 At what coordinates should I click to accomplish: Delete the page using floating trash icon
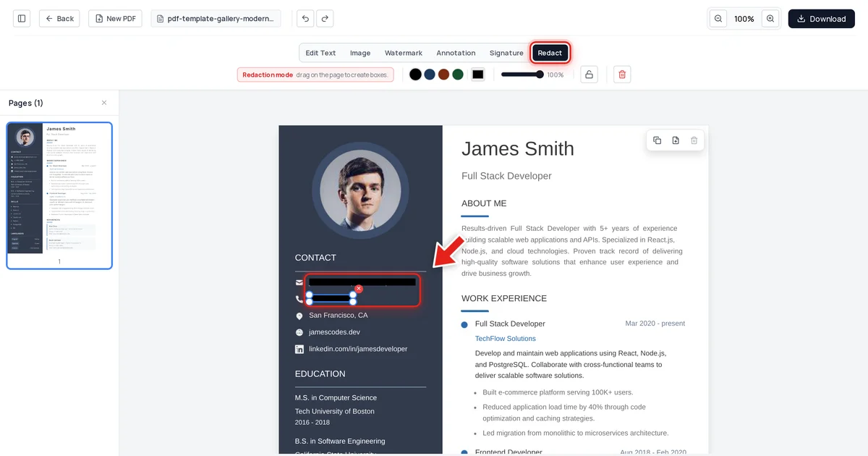coord(694,140)
